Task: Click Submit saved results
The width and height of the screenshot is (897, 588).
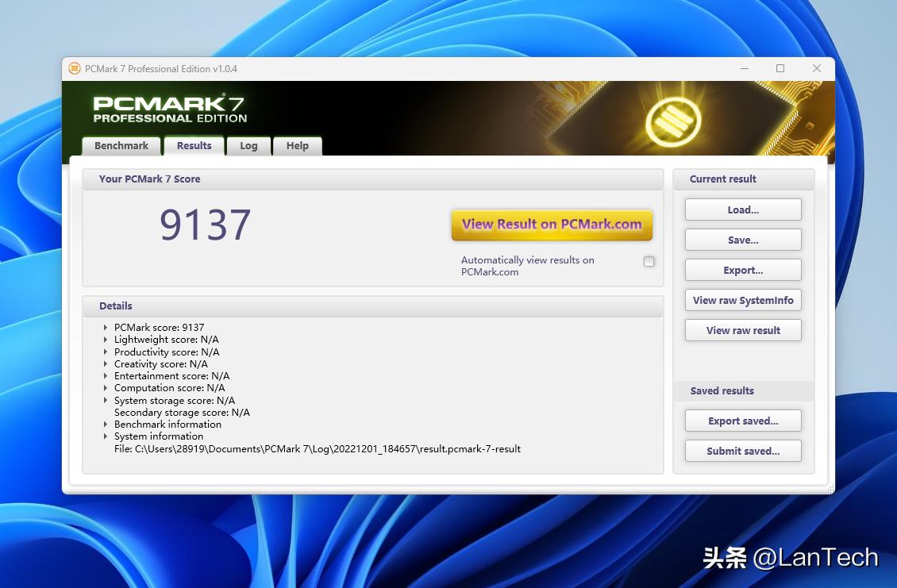Action: coord(743,451)
